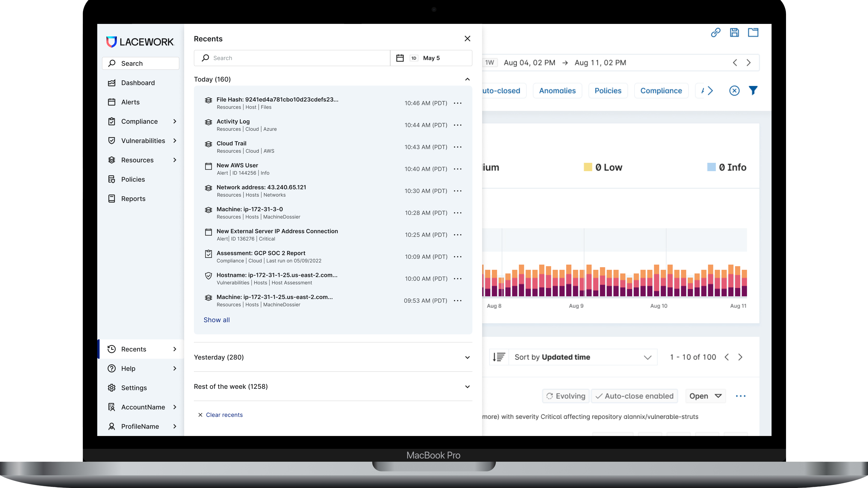868x488 pixels.
Task: Collapse the Today (160) section
Action: (x=467, y=79)
